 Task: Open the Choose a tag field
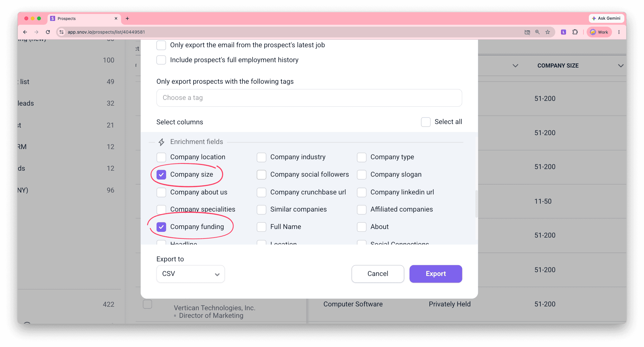(309, 98)
